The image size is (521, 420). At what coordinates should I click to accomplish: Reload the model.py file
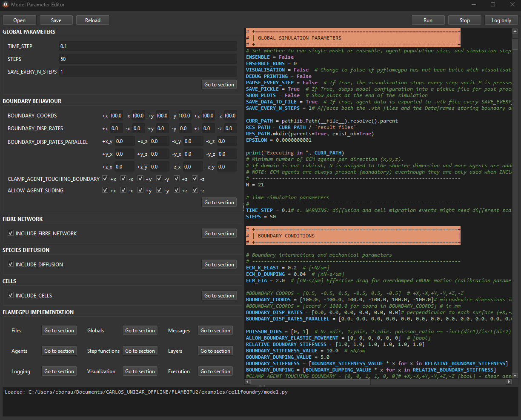coord(92,20)
